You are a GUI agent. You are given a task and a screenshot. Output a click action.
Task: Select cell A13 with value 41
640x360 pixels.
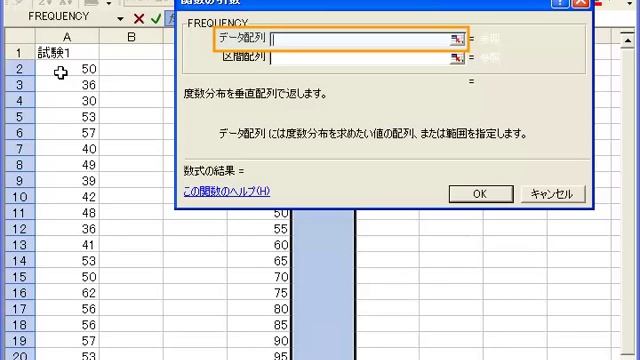[x=67, y=245]
